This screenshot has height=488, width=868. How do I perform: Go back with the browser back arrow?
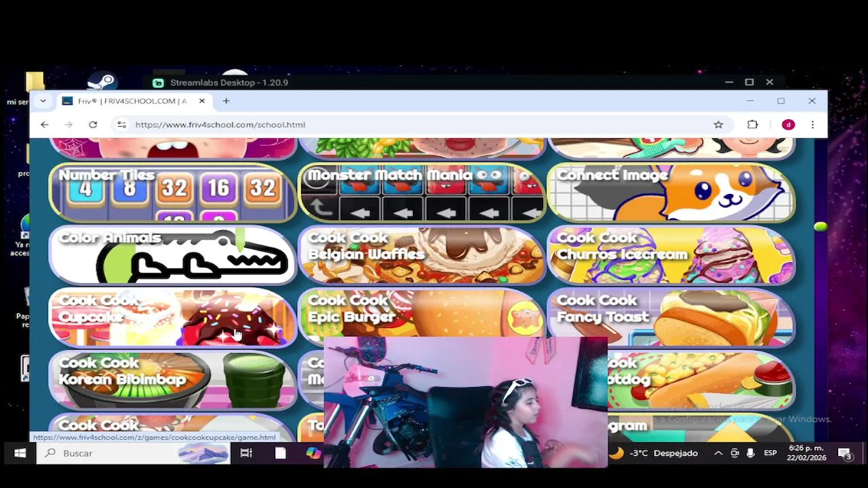point(44,125)
